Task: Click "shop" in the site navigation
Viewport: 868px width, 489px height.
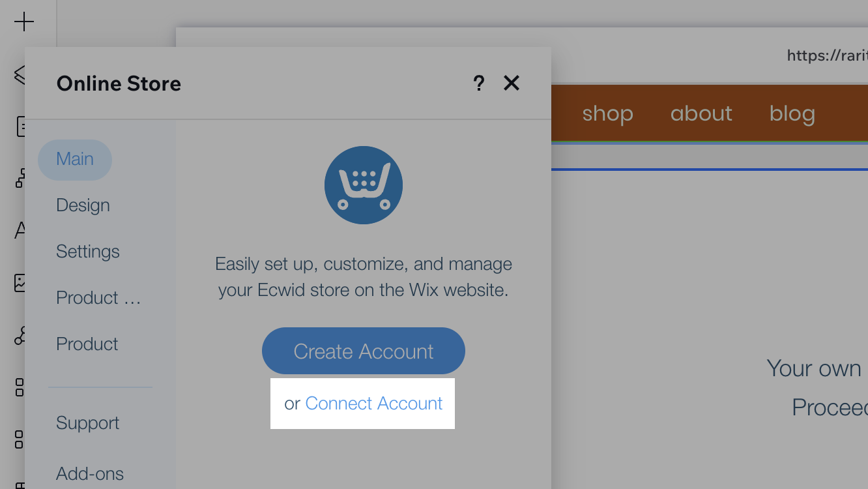Action: click(607, 113)
